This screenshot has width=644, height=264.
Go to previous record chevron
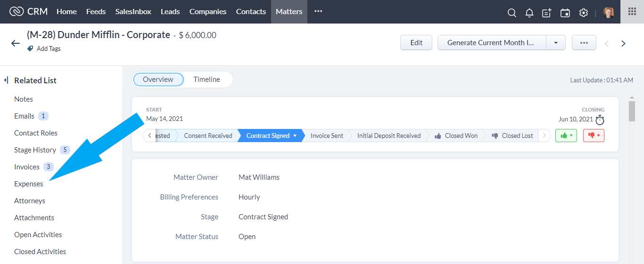(x=606, y=43)
